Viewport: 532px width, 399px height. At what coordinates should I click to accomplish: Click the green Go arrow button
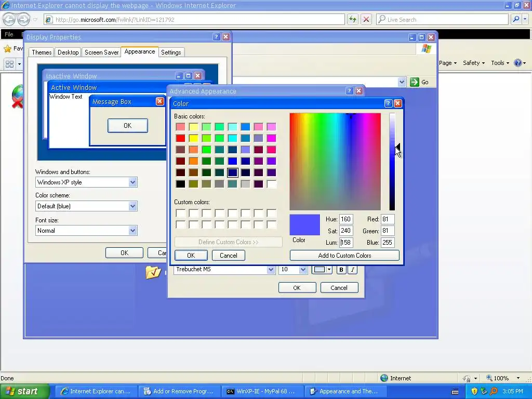tap(414, 82)
